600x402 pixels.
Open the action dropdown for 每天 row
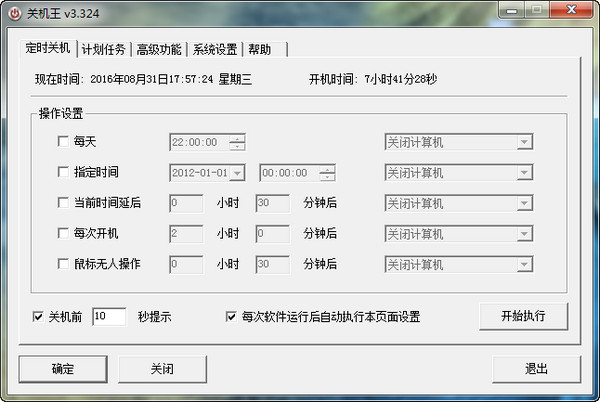[x=523, y=143]
